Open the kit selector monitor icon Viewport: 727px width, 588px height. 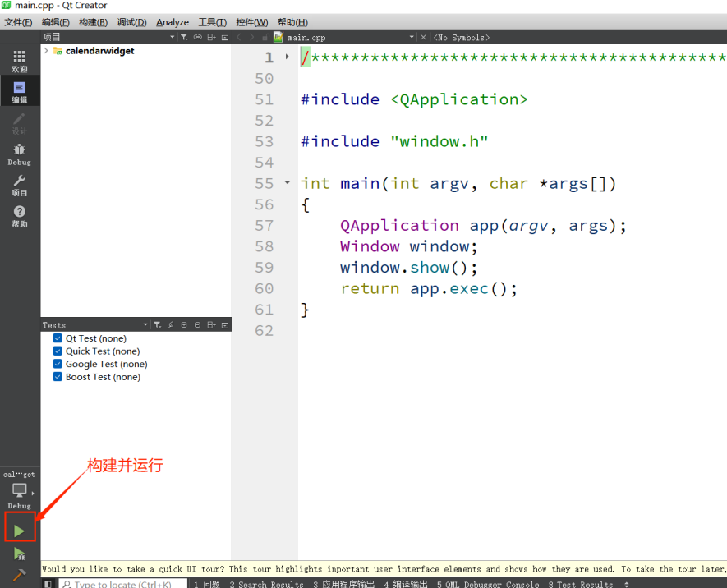[x=20, y=489]
